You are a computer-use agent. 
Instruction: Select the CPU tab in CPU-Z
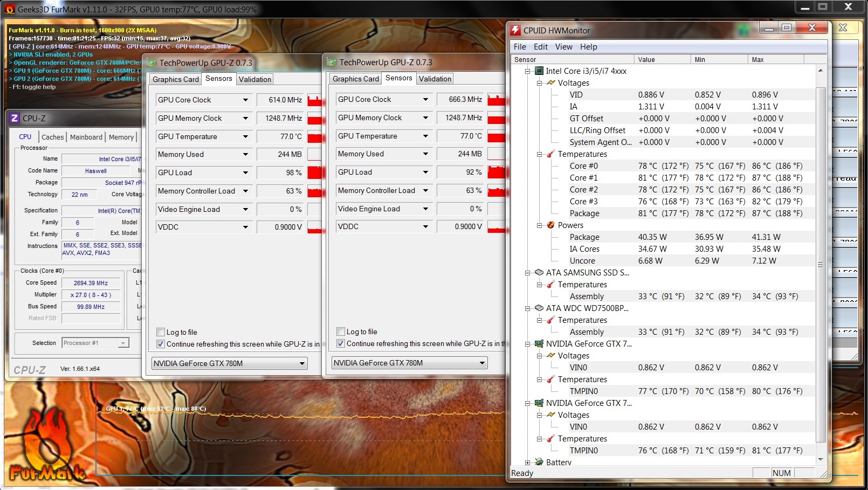tap(25, 136)
